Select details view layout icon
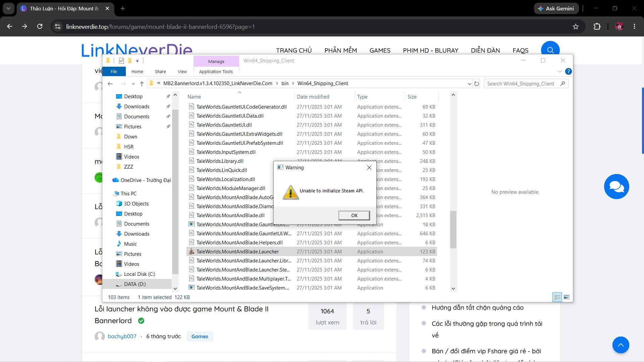 pos(557,297)
